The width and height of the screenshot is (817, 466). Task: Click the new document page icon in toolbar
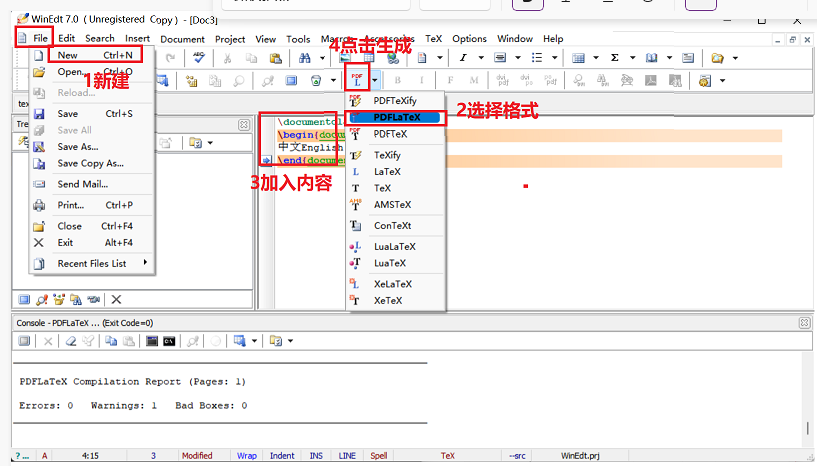[422, 58]
